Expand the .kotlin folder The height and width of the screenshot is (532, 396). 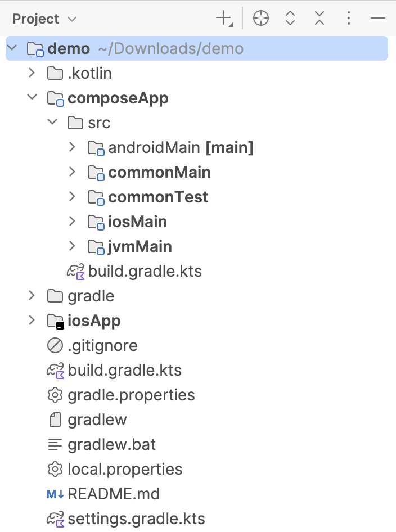click(x=32, y=73)
